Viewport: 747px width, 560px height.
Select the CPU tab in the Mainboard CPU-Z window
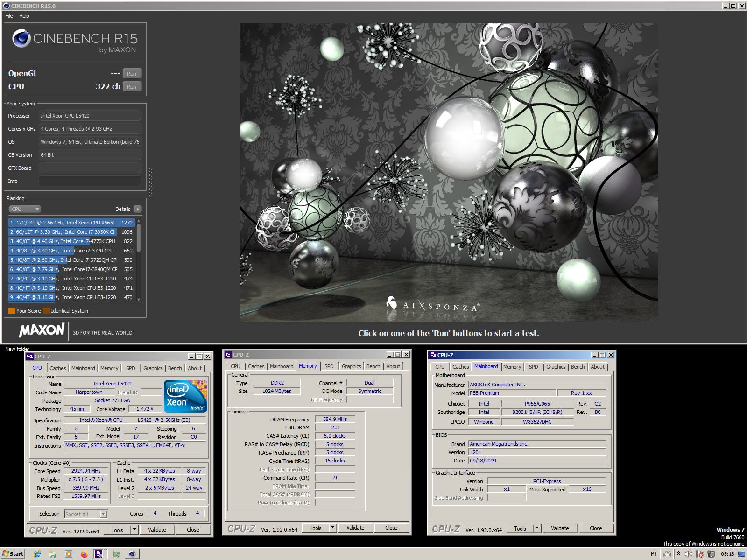coord(440,367)
